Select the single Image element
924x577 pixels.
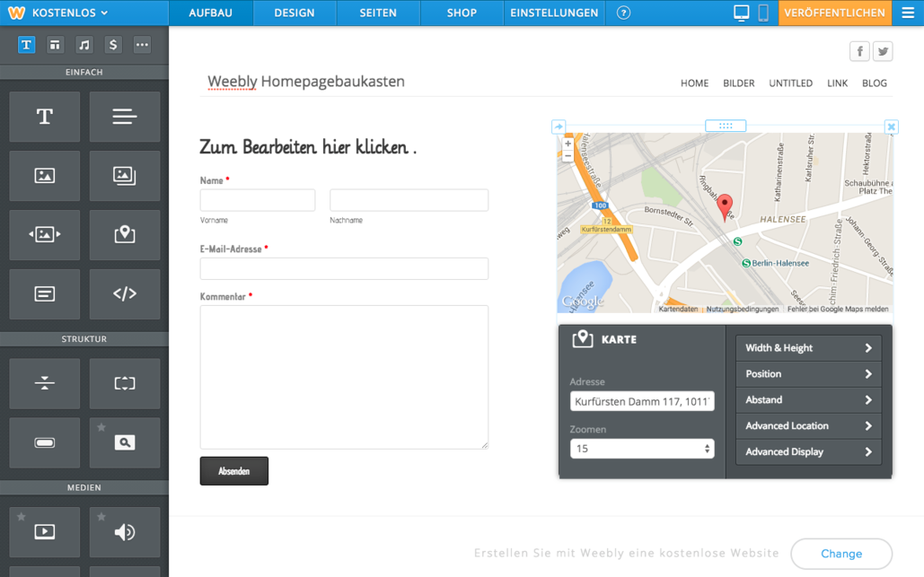tap(45, 176)
